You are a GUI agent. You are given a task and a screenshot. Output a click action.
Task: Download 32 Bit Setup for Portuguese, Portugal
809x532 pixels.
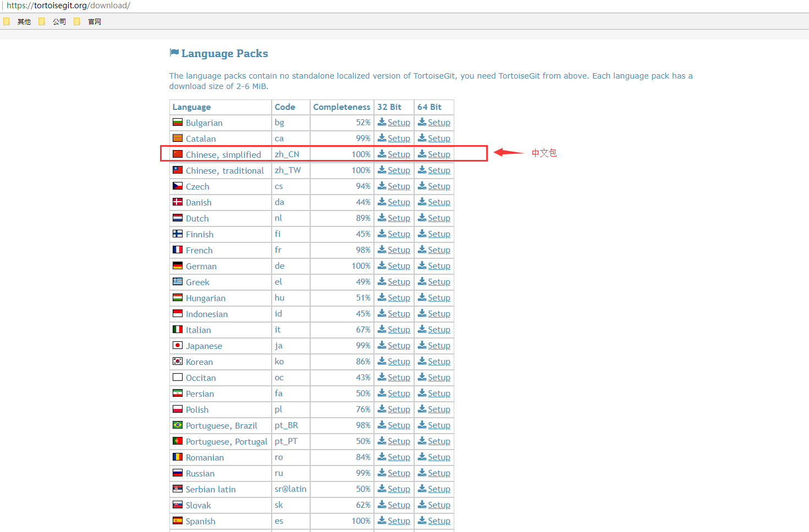394,441
